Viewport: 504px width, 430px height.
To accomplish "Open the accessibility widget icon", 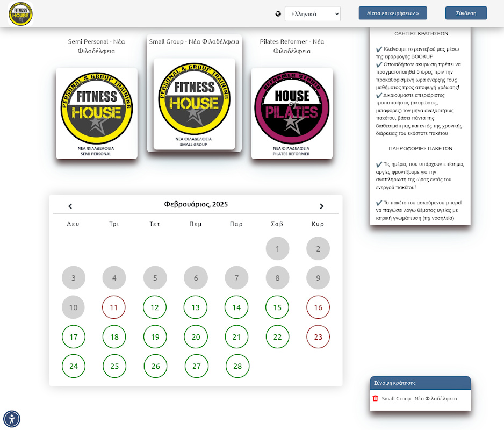I will click(x=12, y=419).
